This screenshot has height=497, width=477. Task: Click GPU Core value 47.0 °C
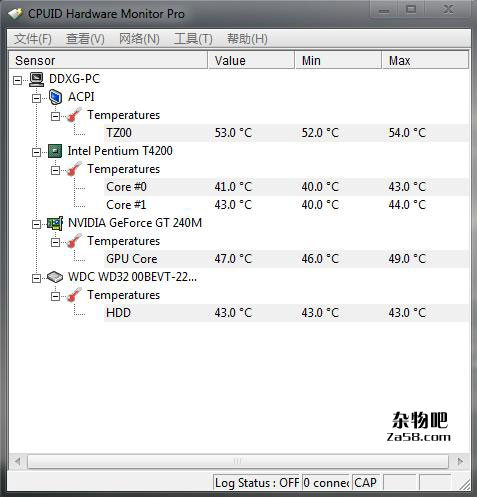(233, 259)
